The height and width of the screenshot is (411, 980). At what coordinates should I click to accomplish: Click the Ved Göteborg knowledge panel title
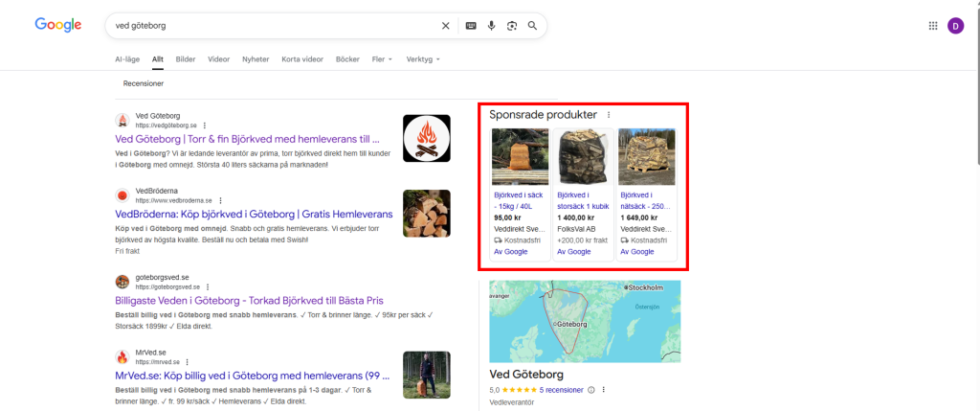point(526,375)
